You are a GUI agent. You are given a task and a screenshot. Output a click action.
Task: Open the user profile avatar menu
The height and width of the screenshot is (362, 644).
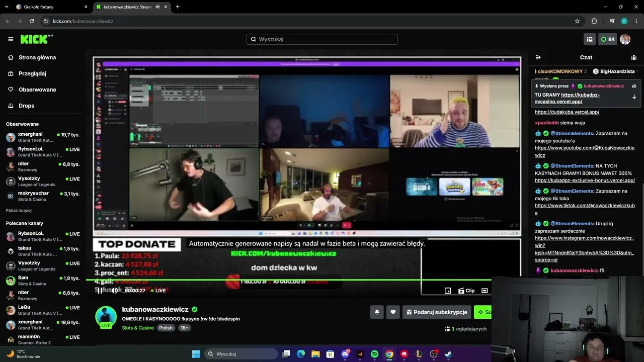tap(625, 39)
